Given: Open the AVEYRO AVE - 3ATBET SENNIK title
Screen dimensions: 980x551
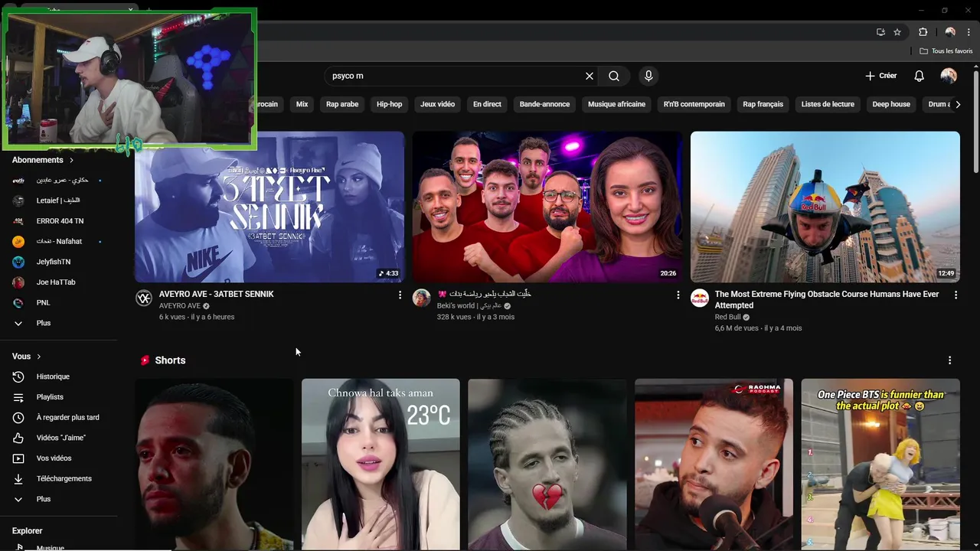Looking at the screenshot, I should click(217, 294).
